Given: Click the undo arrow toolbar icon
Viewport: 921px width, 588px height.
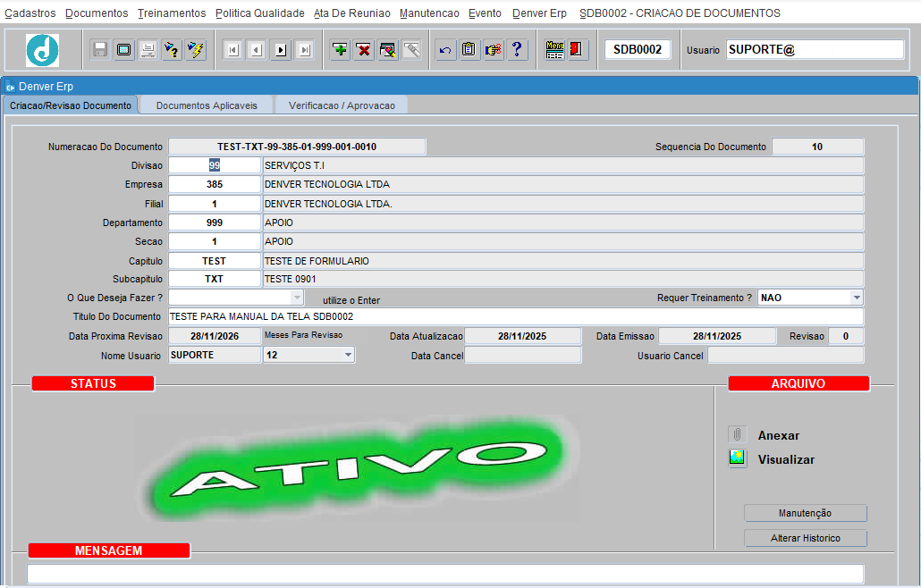Looking at the screenshot, I should click(x=445, y=50).
